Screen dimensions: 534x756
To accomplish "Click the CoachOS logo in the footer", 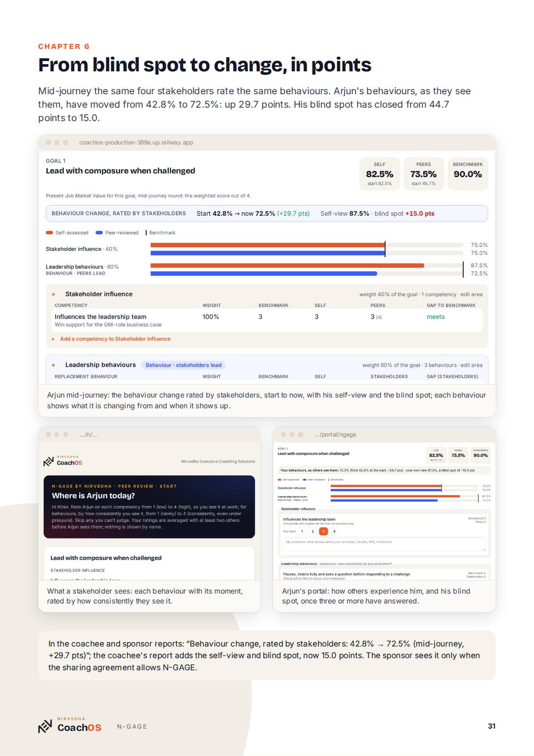I will [x=69, y=725].
